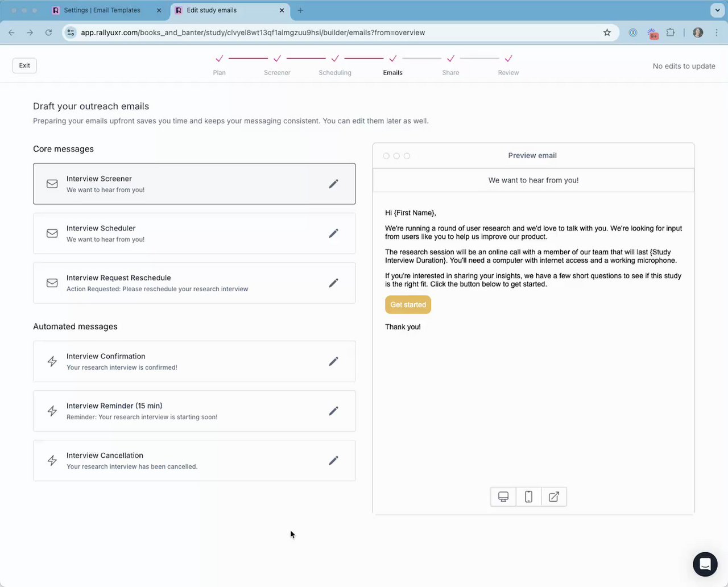Click 'Thank you!' text in preview
The height and width of the screenshot is (587, 728).
coord(403,327)
